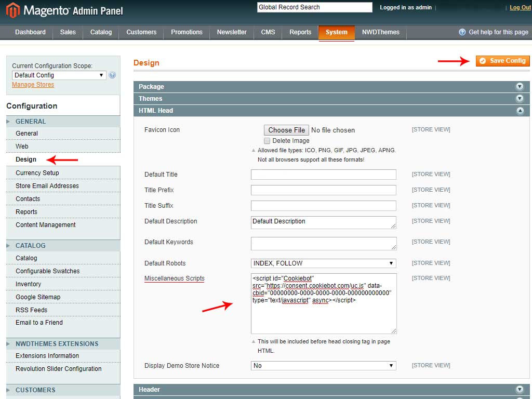Click into the Default Description textarea
Screen dimensions: 532x399
[x=323, y=222]
